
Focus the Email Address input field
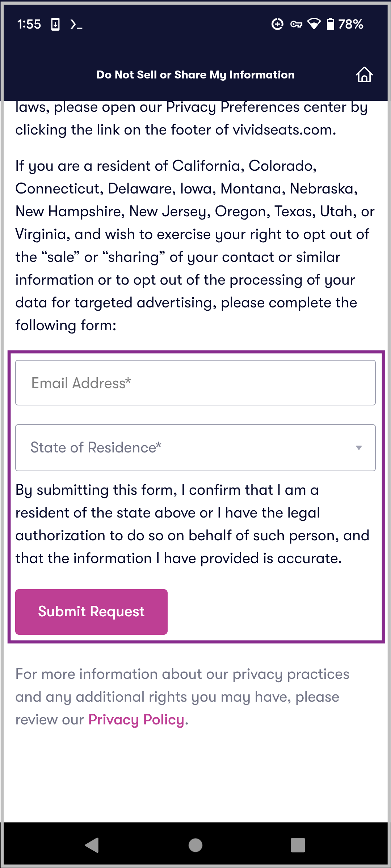(x=195, y=383)
